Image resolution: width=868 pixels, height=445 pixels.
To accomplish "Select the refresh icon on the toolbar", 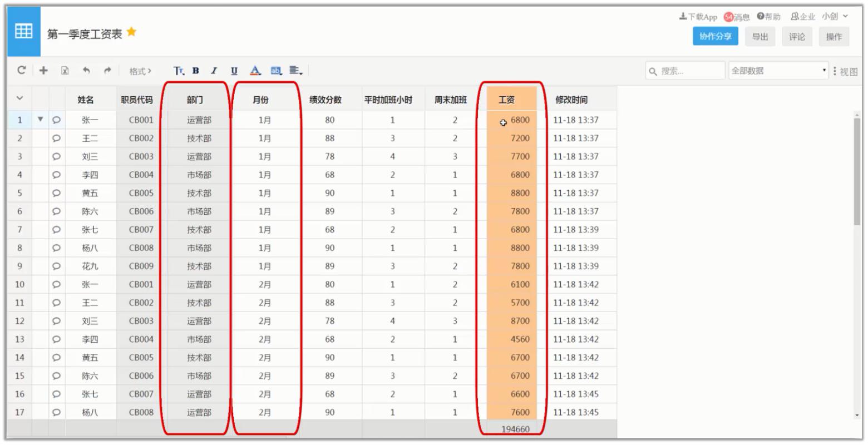I will pos(21,71).
